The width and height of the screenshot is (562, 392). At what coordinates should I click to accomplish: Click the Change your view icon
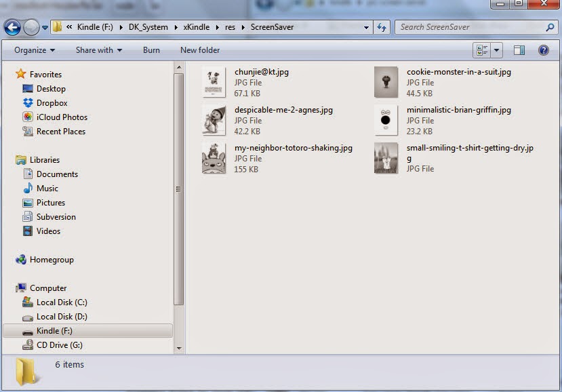tap(482, 50)
